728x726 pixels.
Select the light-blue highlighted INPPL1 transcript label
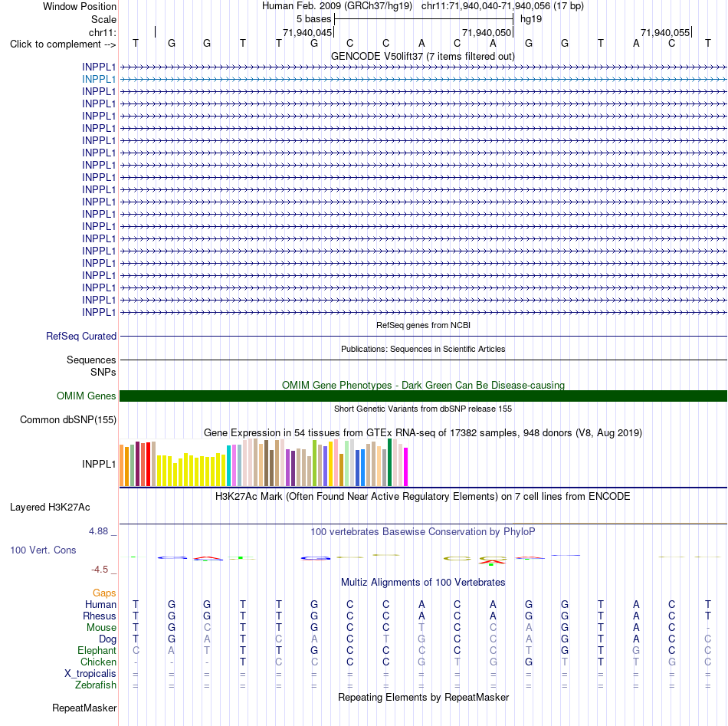click(98, 80)
